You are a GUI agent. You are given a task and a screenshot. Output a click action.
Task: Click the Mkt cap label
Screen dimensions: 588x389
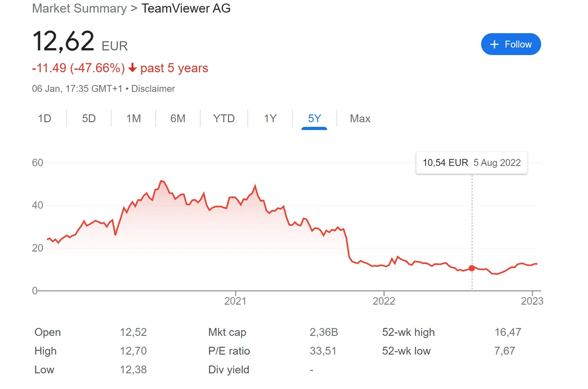(227, 332)
